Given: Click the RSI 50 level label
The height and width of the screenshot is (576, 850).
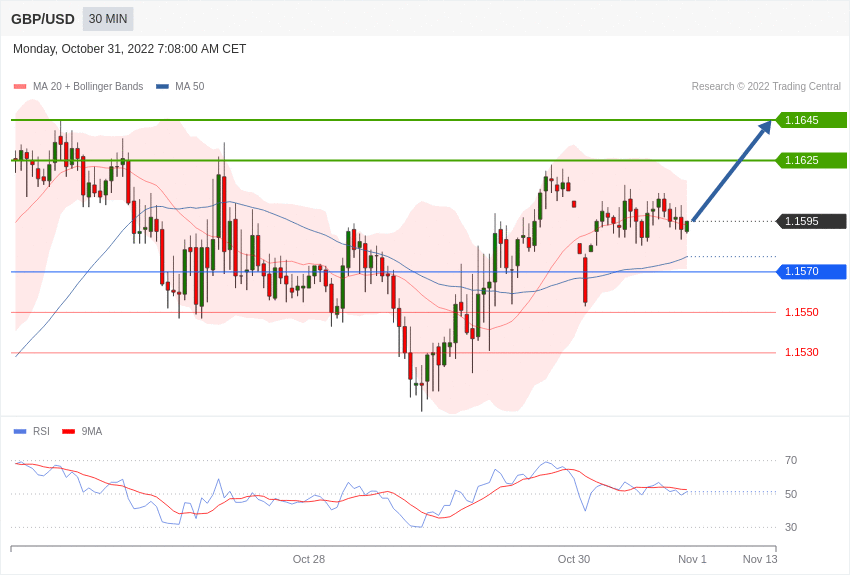Looking at the screenshot, I should click(791, 494).
